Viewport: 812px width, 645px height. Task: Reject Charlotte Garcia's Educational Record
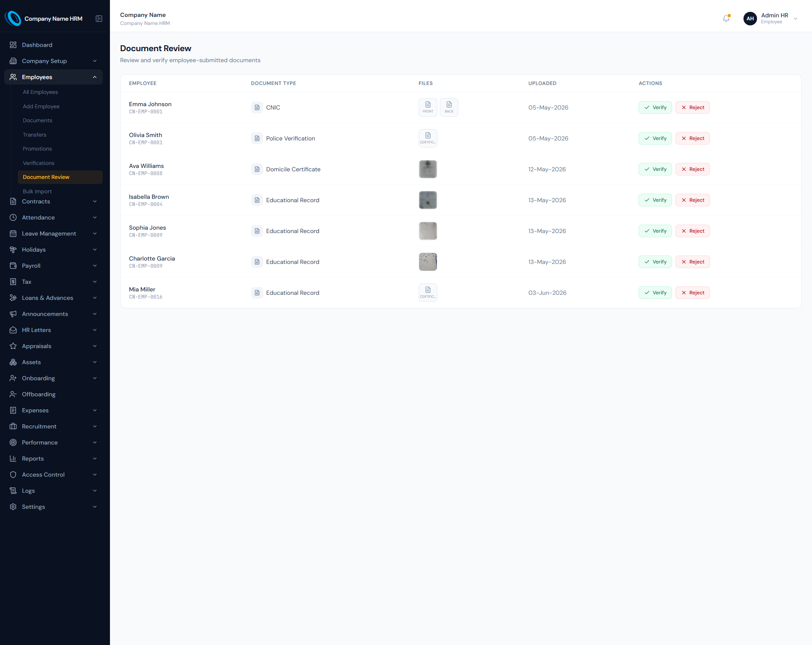click(x=692, y=262)
